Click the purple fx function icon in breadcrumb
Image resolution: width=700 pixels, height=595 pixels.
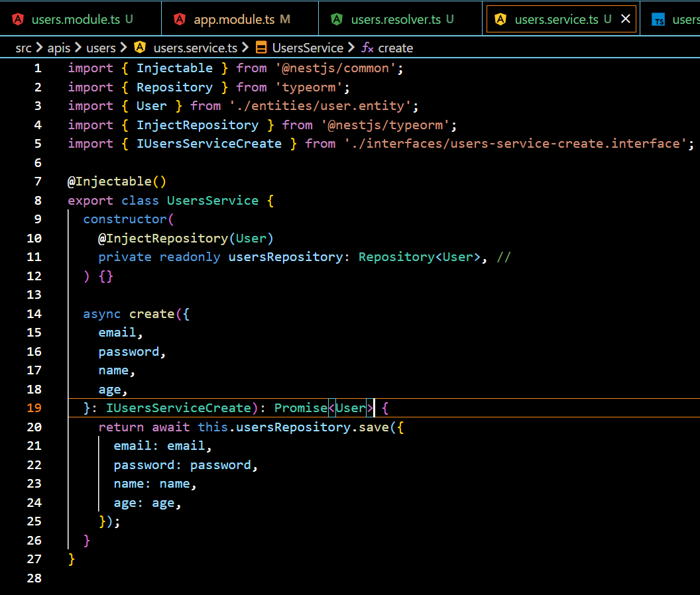pos(367,47)
